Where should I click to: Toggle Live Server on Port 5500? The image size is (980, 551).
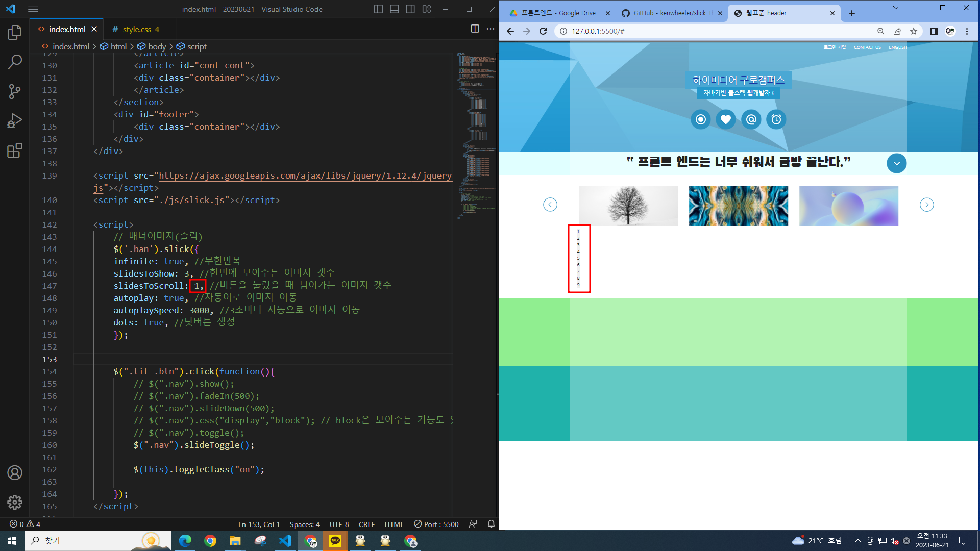(436, 524)
